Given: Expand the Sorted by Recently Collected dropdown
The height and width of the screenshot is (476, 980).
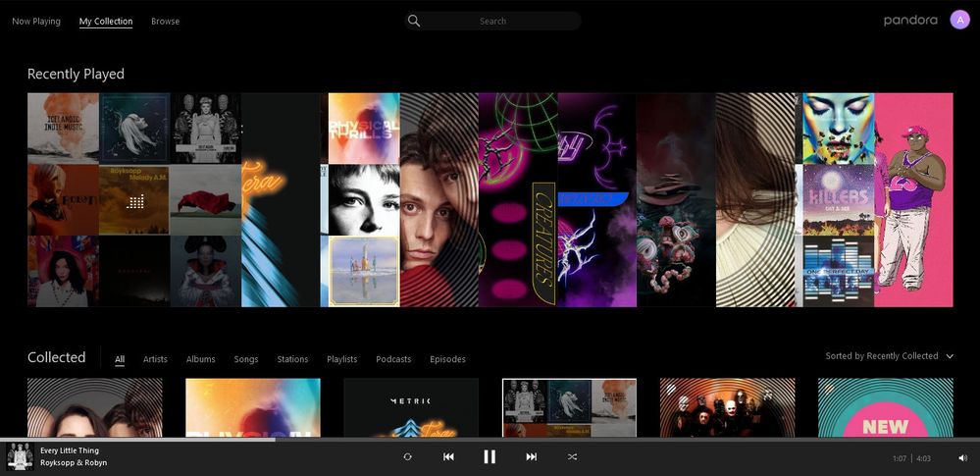Looking at the screenshot, I should [x=881, y=356].
